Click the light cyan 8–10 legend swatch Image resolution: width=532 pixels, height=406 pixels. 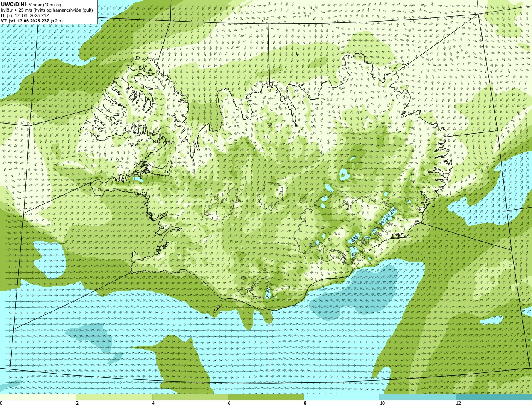tap(342, 397)
